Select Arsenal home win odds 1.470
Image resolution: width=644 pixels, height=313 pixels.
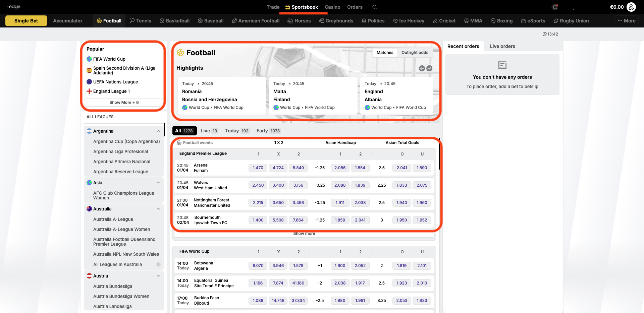pyautogui.click(x=258, y=168)
